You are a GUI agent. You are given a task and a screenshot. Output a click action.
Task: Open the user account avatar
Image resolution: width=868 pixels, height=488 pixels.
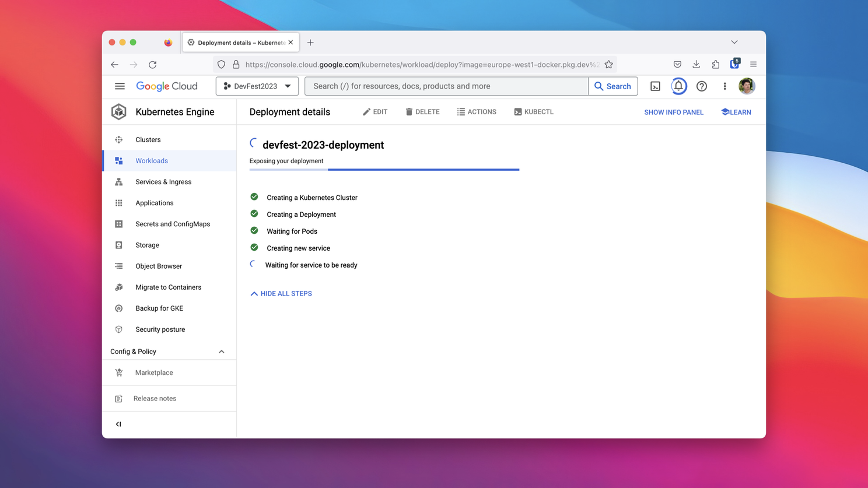(747, 86)
